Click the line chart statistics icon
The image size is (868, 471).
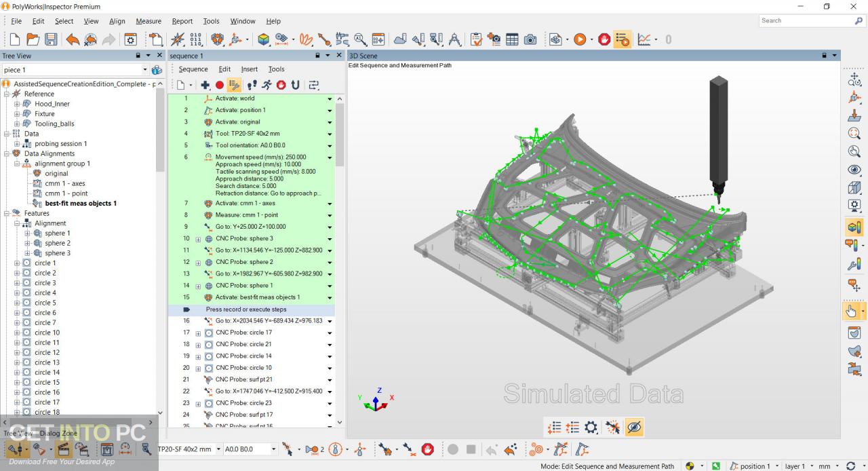pos(644,40)
